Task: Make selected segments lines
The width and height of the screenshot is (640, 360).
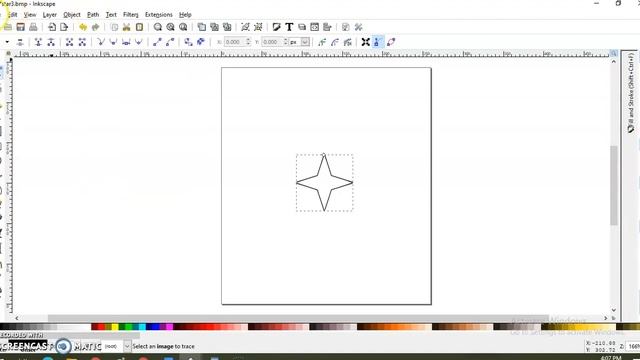Action: (157, 42)
